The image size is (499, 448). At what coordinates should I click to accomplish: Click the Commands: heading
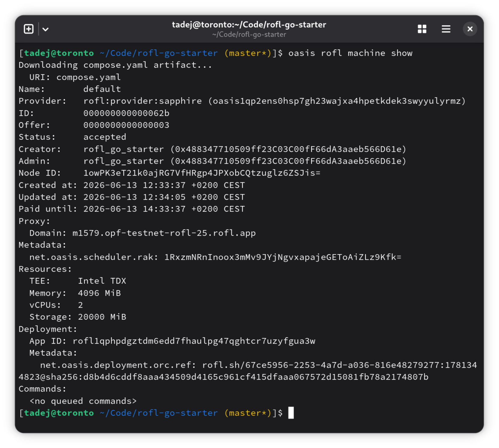click(43, 389)
